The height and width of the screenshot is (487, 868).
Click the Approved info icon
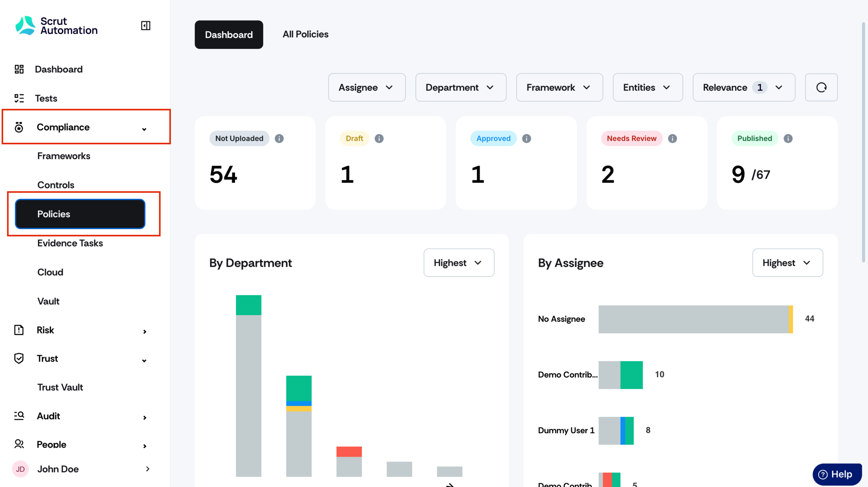tap(526, 138)
